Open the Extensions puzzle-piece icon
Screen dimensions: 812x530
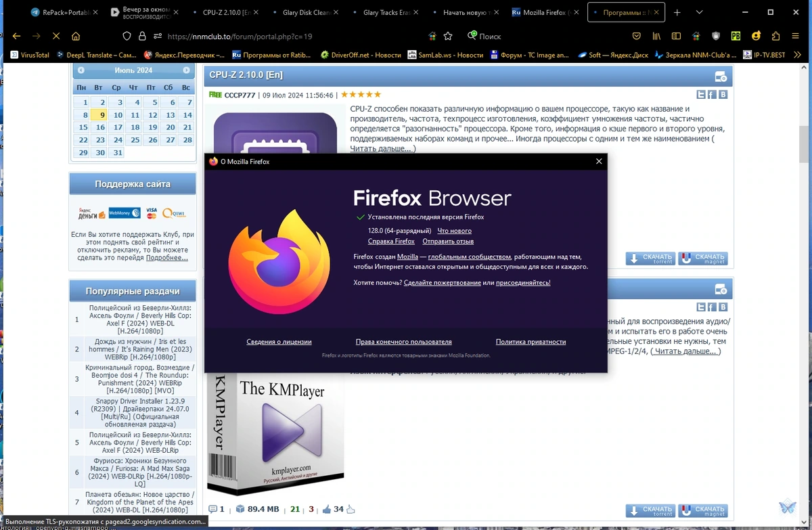click(x=775, y=36)
